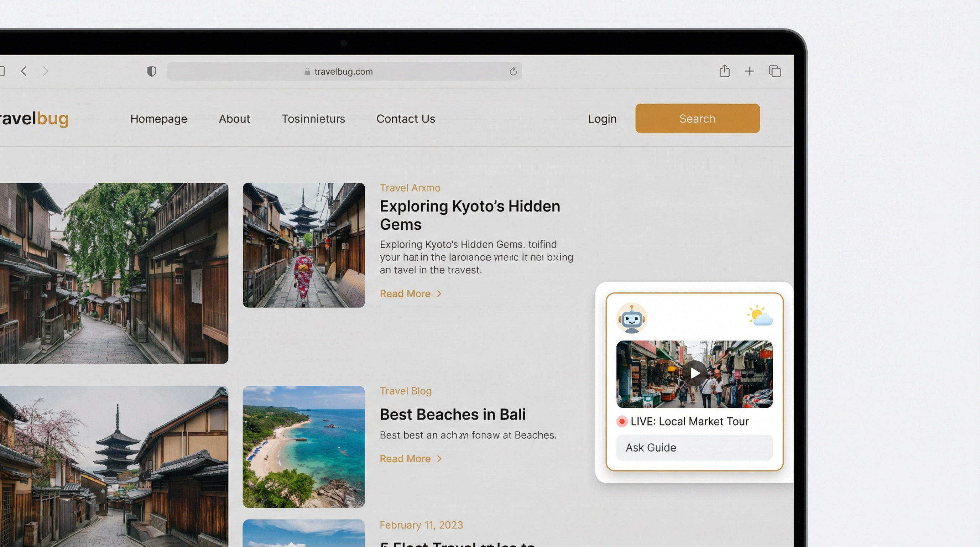Read more about Kyoto's Hidden Gems
This screenshot has width=980, height=547.
tap(410, 294)
